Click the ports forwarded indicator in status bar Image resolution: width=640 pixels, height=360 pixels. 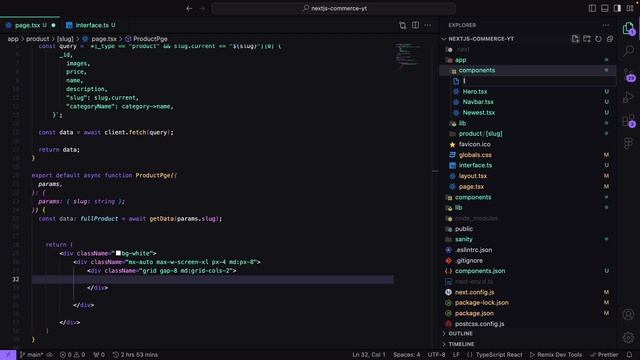[x=99, y=355]
